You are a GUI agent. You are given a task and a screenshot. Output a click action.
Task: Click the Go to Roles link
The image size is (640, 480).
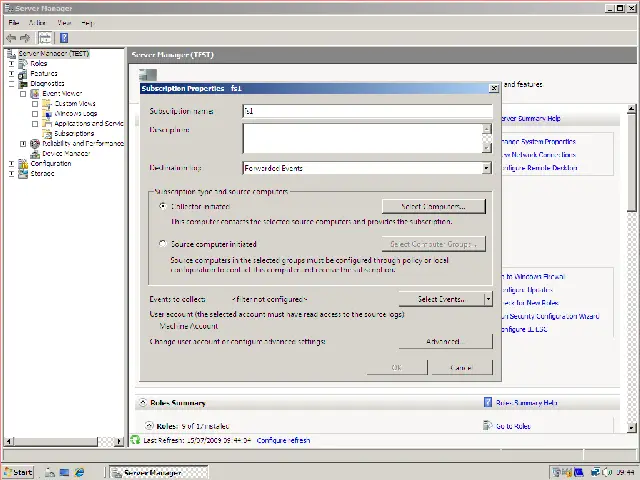513,426
